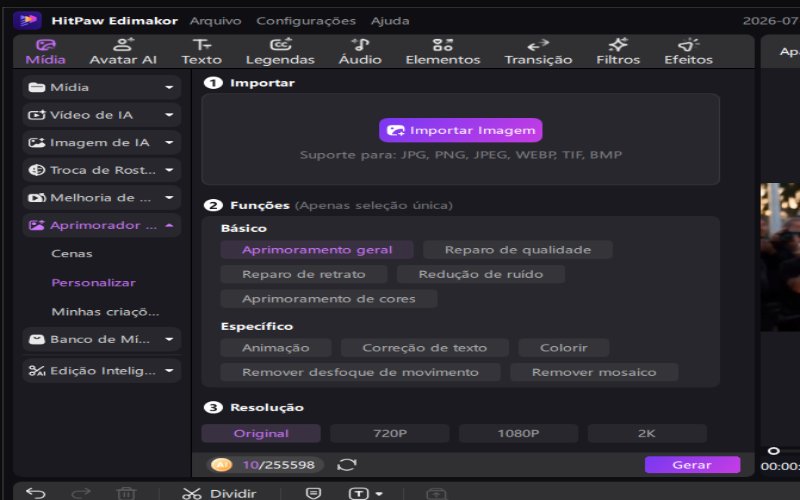
Task: Open the Filtros tool
Action: (x=618, y=52)
